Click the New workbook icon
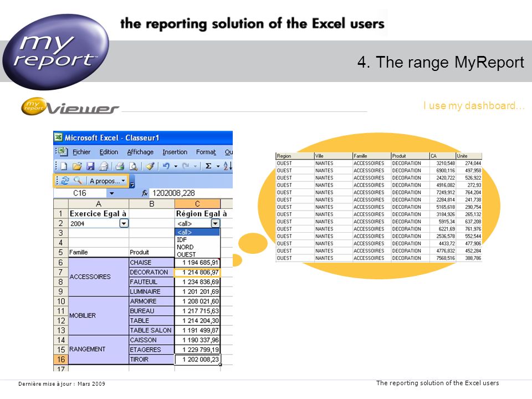 tap(64, 166)
